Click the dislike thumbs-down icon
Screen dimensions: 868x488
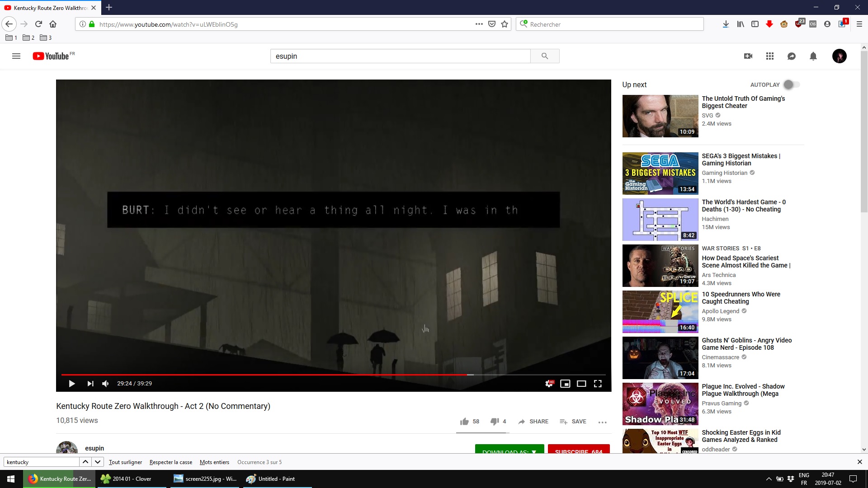495,422
